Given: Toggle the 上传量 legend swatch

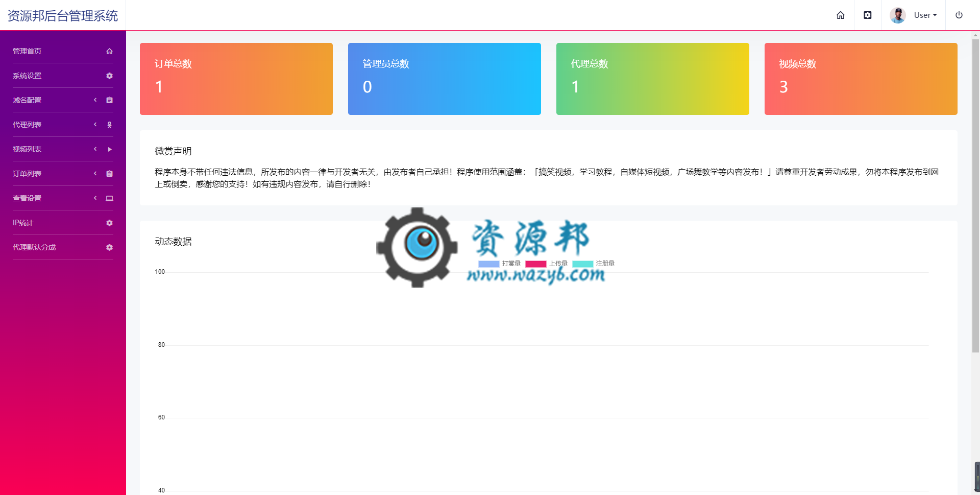Looking at the screenshot, I should point(536,264).
